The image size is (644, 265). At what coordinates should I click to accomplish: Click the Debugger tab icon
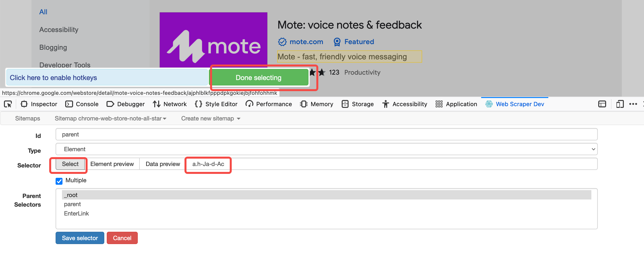[110, 104]
